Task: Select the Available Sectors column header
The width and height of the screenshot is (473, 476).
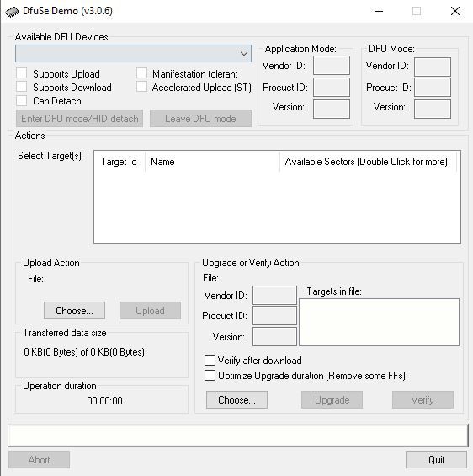Action: [368, 162]
